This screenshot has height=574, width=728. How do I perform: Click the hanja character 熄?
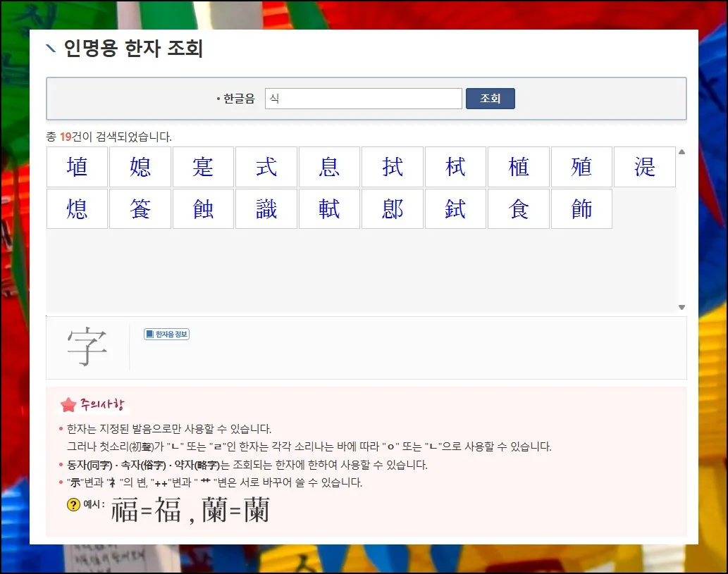[77, 209]
